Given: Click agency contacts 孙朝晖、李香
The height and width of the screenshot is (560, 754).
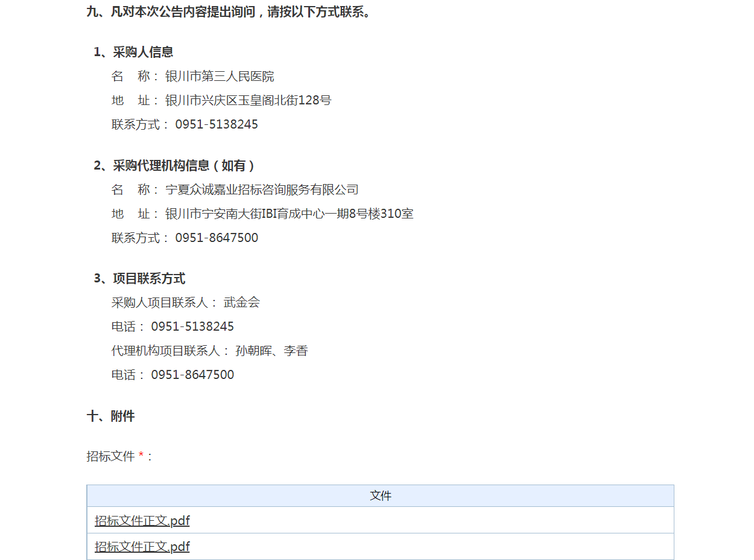Looking at the screenshot, I should pos(271,351).
